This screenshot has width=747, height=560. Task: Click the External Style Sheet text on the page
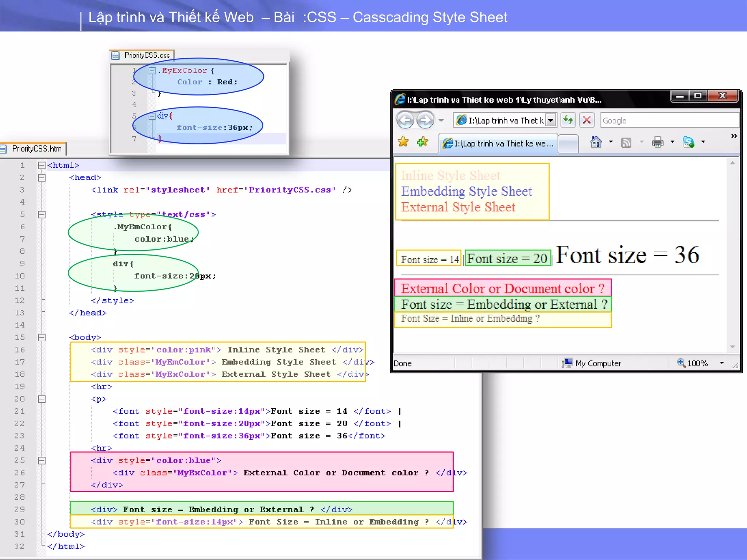click(x=458, y=207)
